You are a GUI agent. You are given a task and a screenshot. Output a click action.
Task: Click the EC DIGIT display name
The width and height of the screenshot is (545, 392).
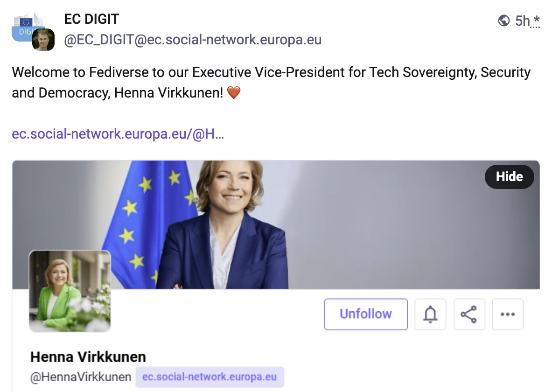click(x=91, y=19)
